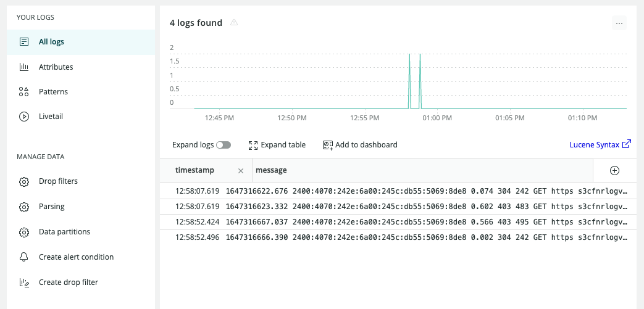Viewport: 644px width, 309px height.
Task: Click the Create drop filter icon
Action: (24, 282)
